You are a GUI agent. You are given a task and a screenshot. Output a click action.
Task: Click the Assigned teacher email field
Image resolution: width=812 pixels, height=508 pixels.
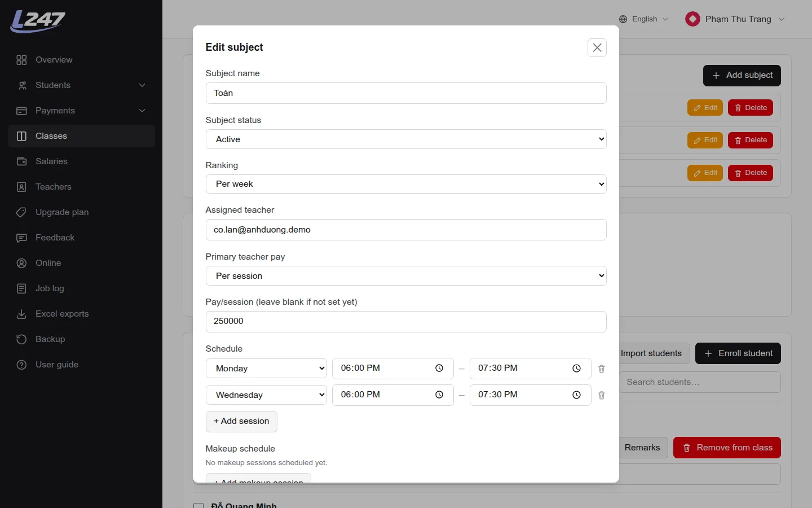pyautogui.click(x=406, y=230)
